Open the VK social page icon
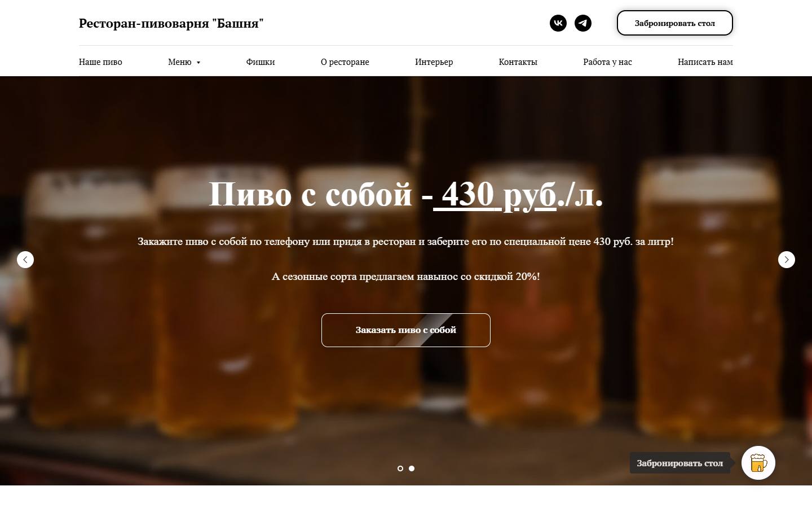812x508 pixels. point(558,23)
